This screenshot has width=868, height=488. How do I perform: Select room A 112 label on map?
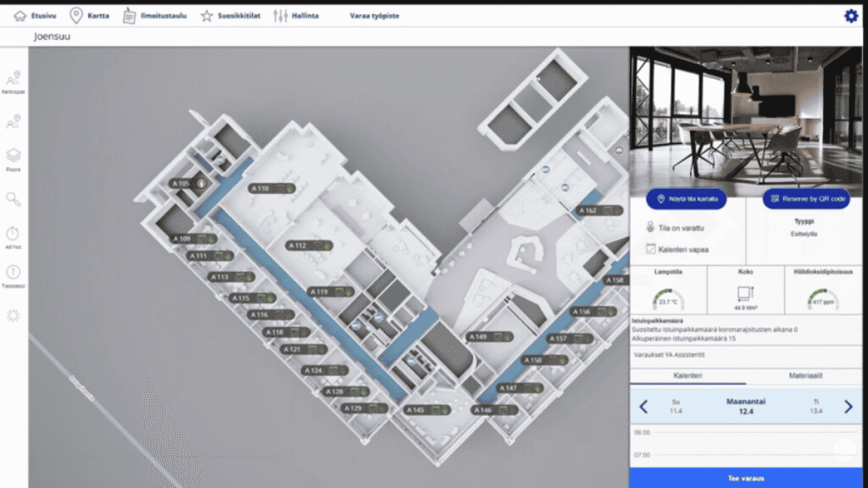[x=309, y=245]
